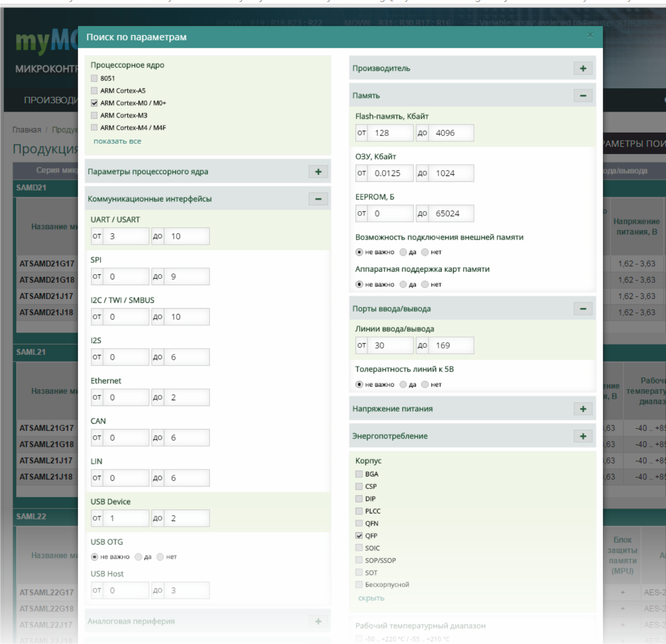This screenshot has width=666, height=644.
Task: Check PLCC package checkbox
Action: 359,511
